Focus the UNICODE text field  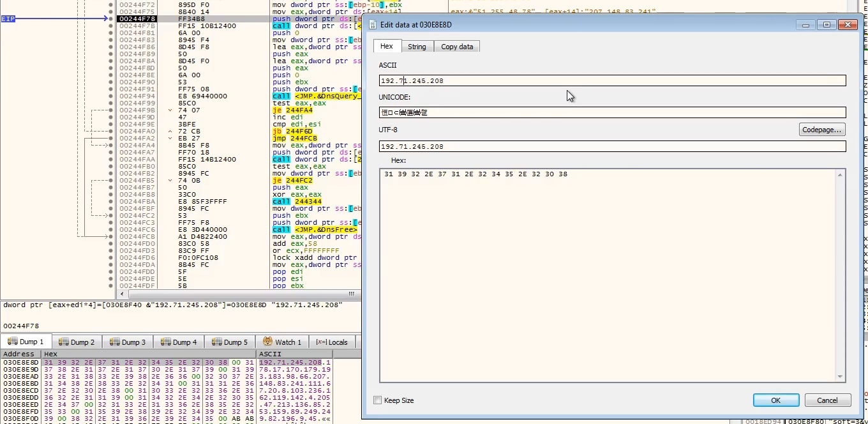[x=611, y=112]
